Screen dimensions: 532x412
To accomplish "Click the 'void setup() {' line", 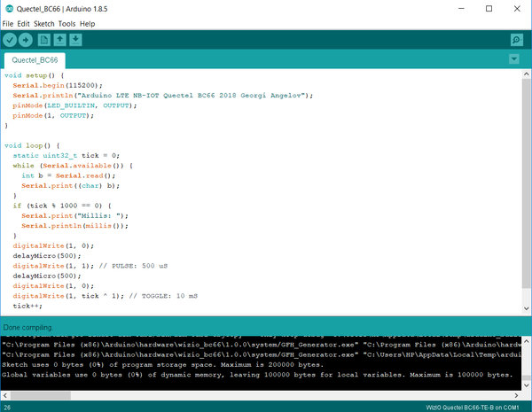I will tap(34, 75).
